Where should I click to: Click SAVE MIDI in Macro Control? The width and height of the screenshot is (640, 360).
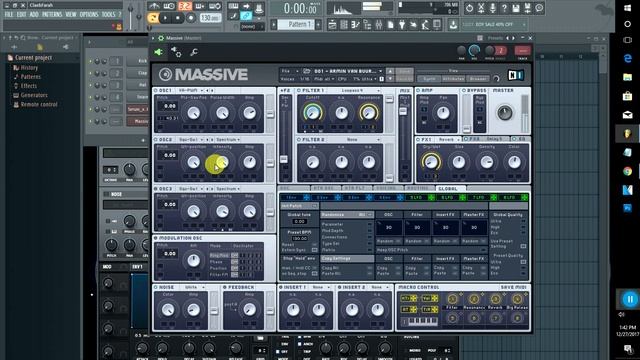[514, 287]
